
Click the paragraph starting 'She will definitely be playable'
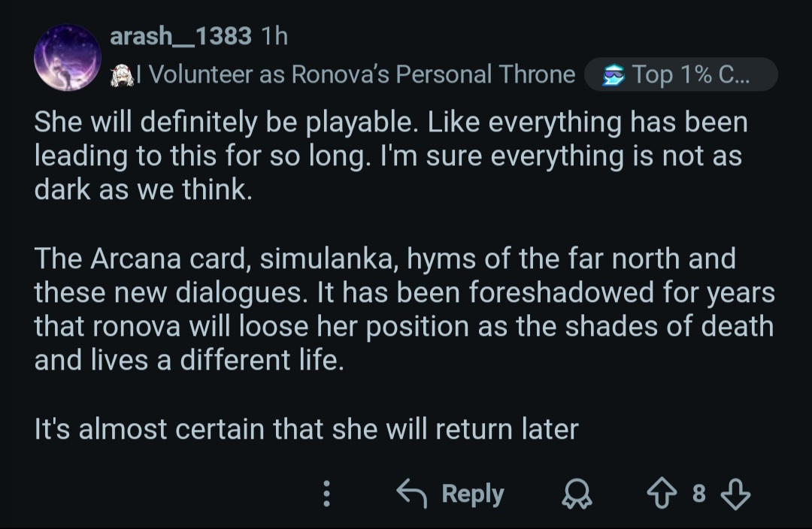tap(391, 156)
